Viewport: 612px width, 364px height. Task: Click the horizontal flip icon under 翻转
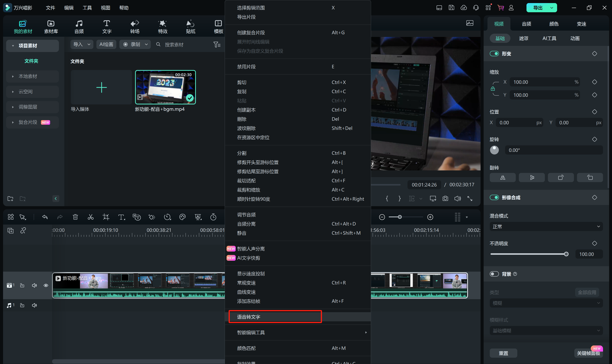503,177
